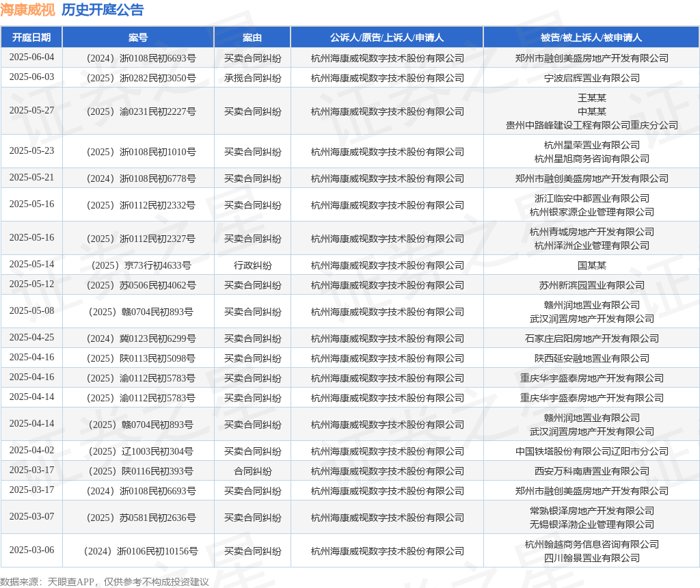This screenshot has height=588, width=700.
Task: Select the 开庭日期 column header
Action: 31,38
